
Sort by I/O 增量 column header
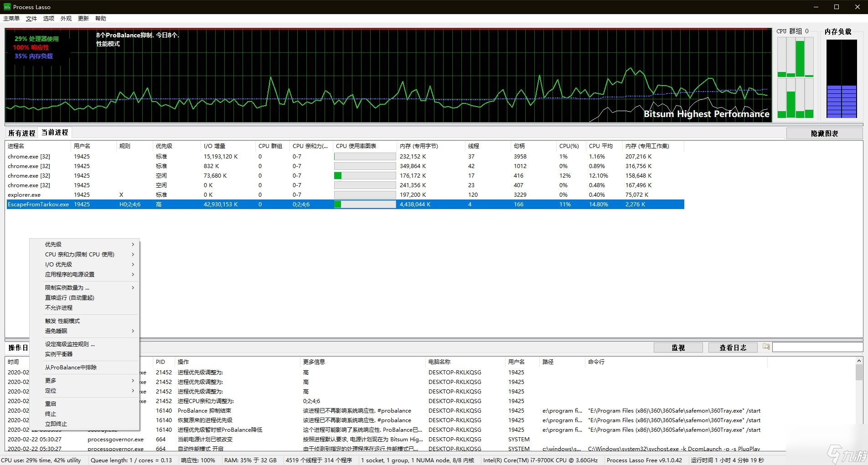coord(229,146)
